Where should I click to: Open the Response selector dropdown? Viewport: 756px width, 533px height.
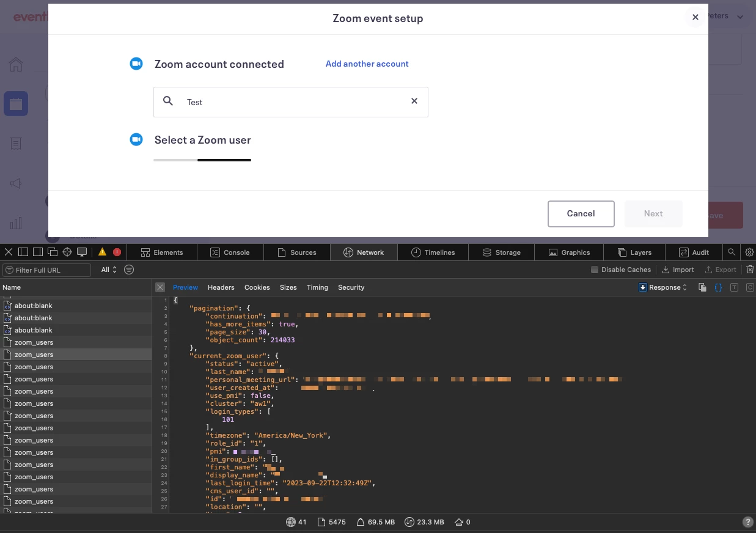pos(663,287)
